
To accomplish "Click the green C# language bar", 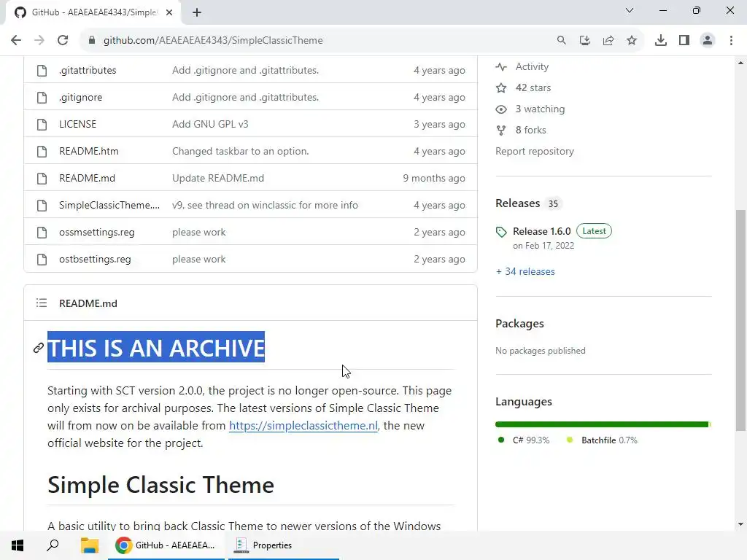I will coord(602,424).
